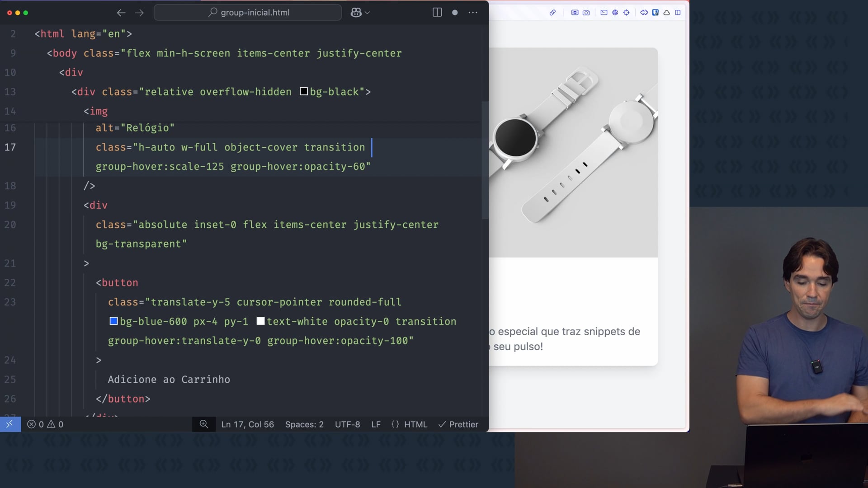This screenshot has height=488, width=868.
Task: Open the extensions puzzle icon
Action: [x=644, y=13]
